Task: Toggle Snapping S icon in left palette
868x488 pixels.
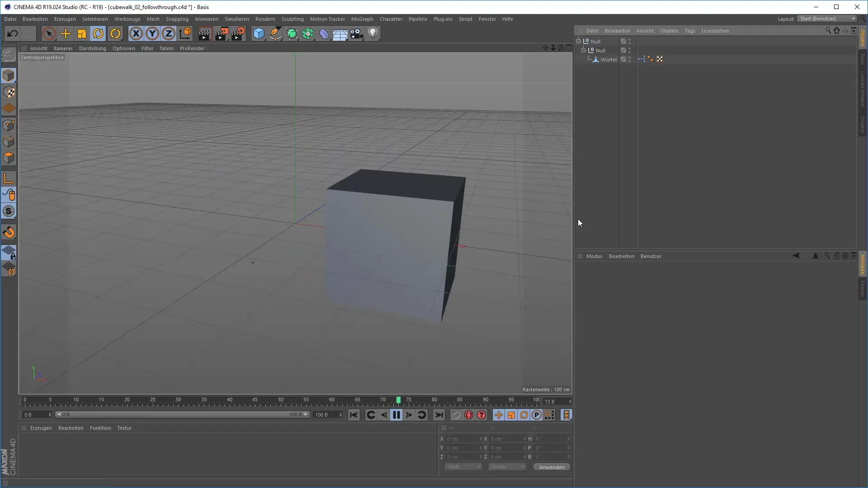Action: [x=9, y=211]
